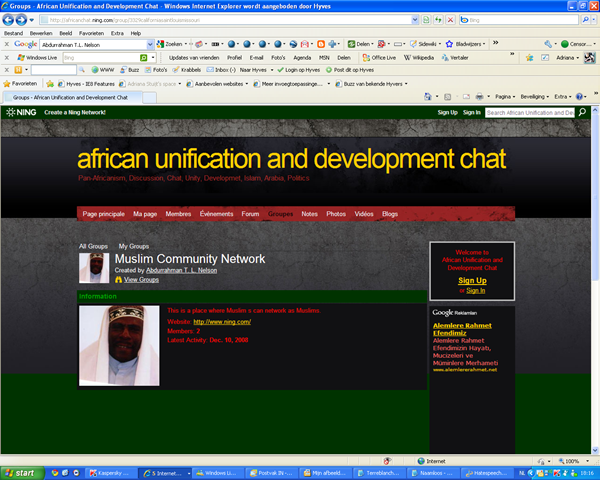Close the Google toolbar with its X
Image resolution: width=600 pixels, height=480 pixels.
point(7,44)
